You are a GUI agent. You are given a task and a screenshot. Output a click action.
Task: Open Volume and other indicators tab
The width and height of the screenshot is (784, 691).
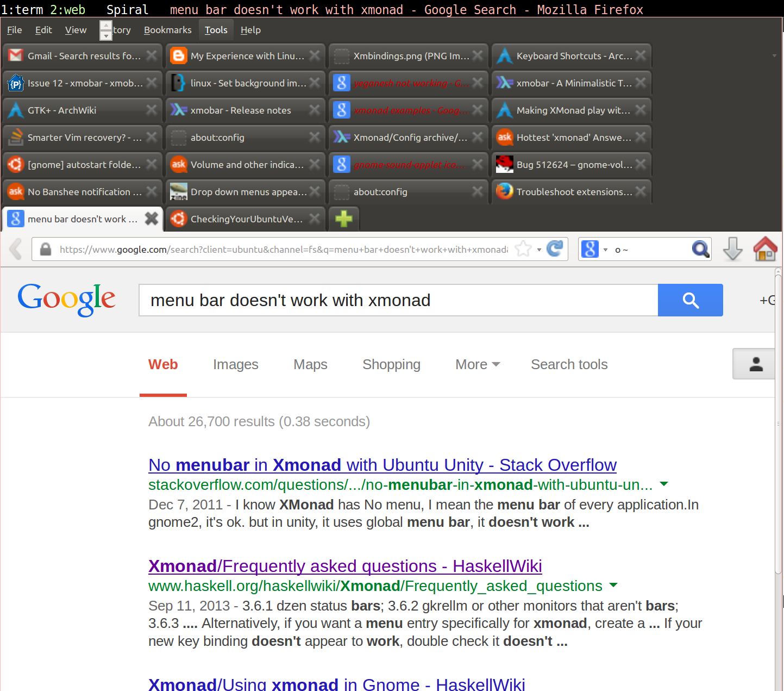[246, 164]
